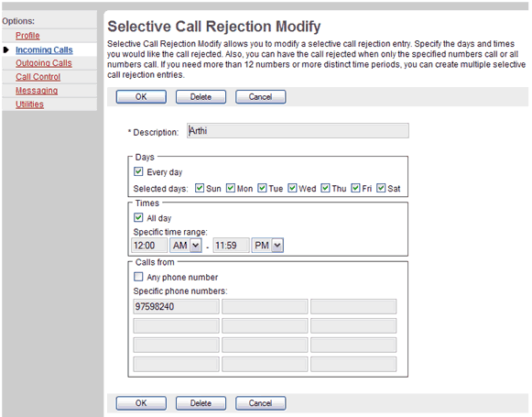Click the phone number field with 97598240
532x417 pixels.
click(x=176, y=307)
